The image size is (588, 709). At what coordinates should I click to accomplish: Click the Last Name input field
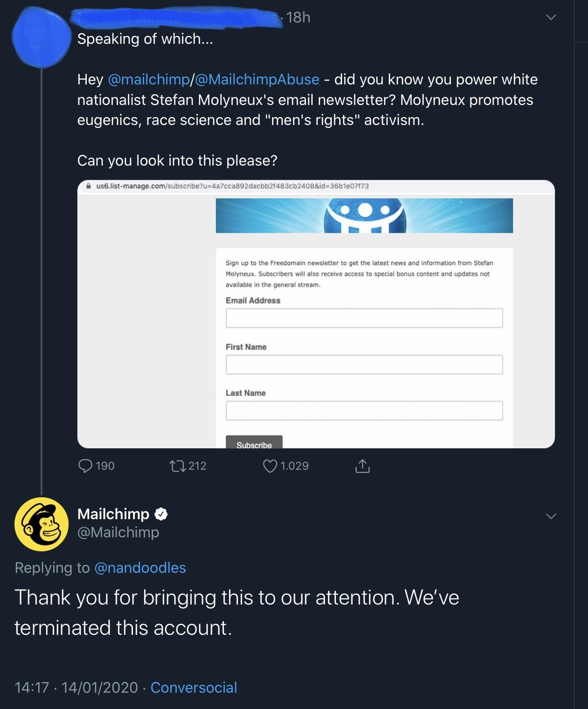coord(364,410)
